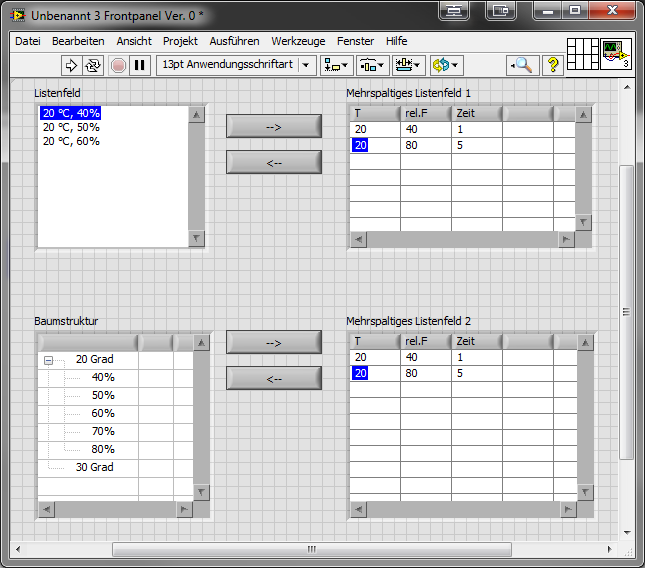This screenshot has width=645, height=568.
Task: Select tree item 80%
Action: tap(103, 449)
